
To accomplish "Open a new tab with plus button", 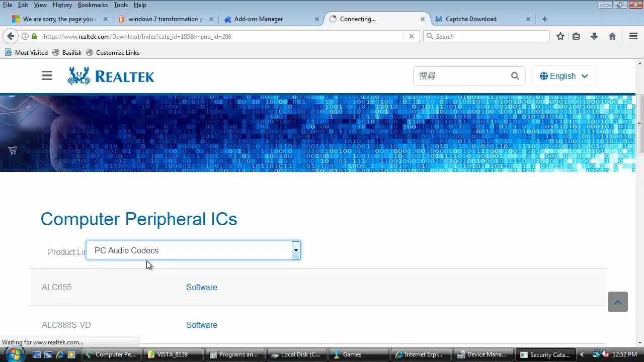I will (x=545, y=19).
